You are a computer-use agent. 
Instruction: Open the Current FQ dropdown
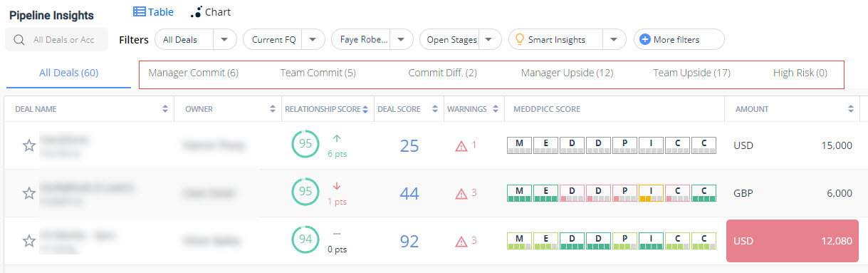pyautogui.click(x=313, y=40)
